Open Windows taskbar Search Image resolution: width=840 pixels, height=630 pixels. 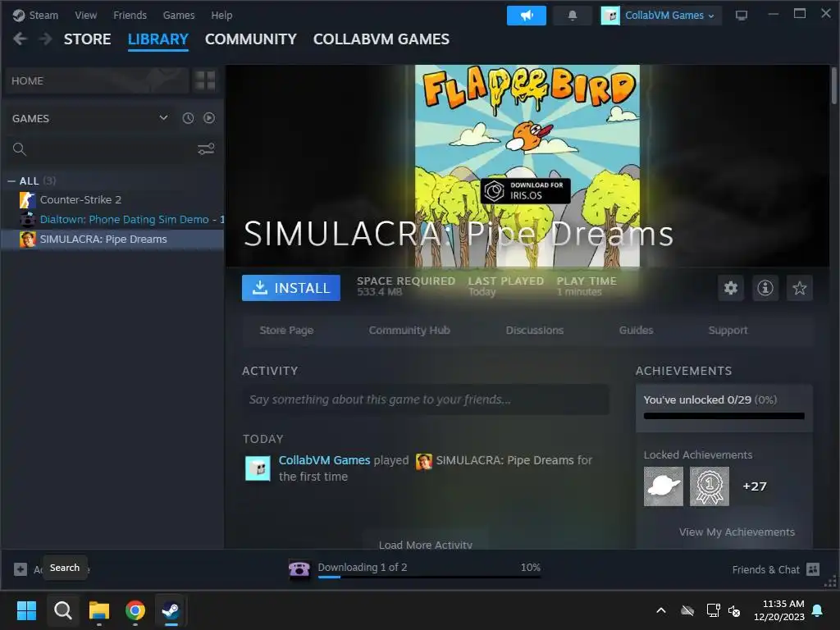[x=63, y=610]
